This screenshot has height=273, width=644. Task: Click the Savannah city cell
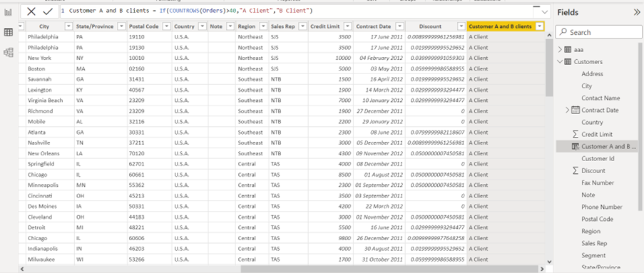[49, 79]
